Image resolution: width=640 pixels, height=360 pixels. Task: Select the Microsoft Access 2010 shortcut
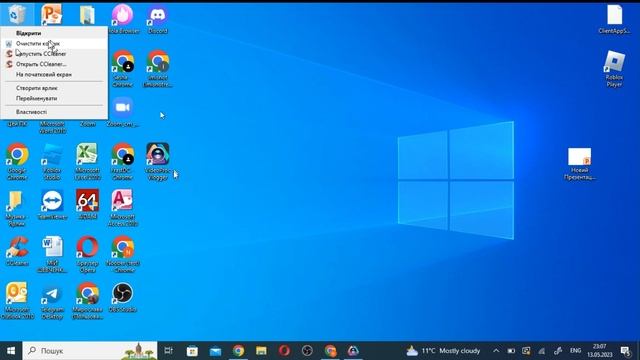click(x=122, y=207)
